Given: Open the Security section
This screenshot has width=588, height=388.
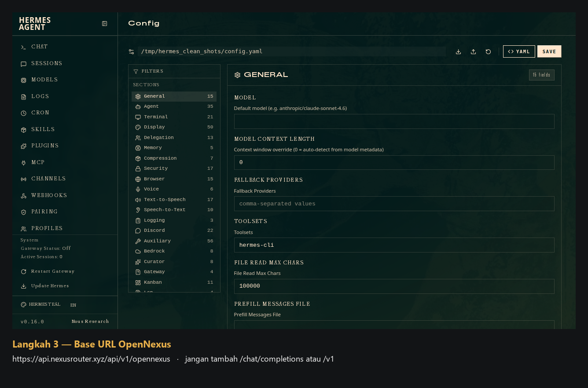Looking at the screenshot, I should (174, 168).
